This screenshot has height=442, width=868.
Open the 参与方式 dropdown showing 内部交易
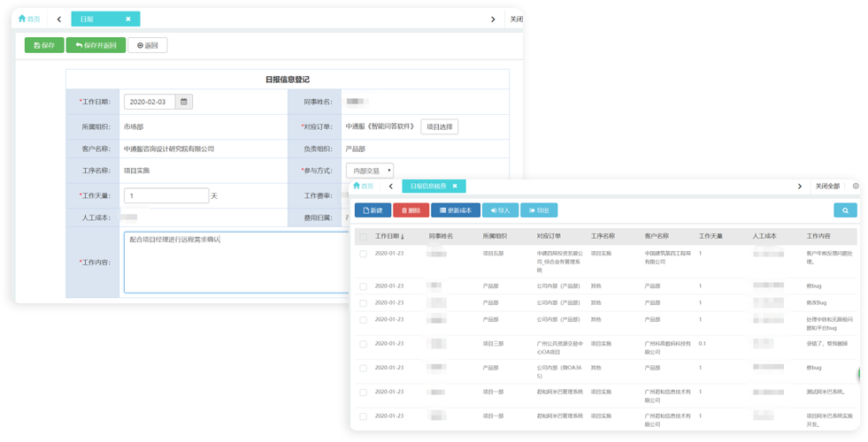pos(370,171)
